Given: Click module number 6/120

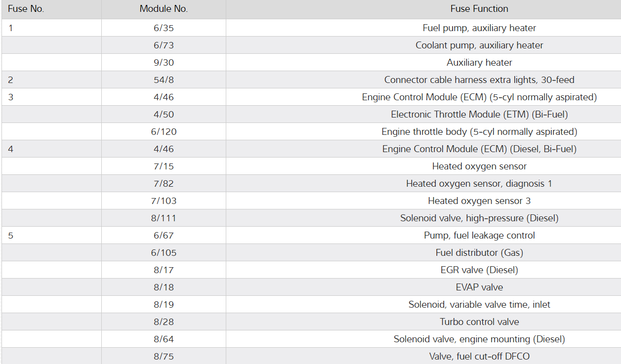Looking at the screenshot, I should click(x=164, y=132).
